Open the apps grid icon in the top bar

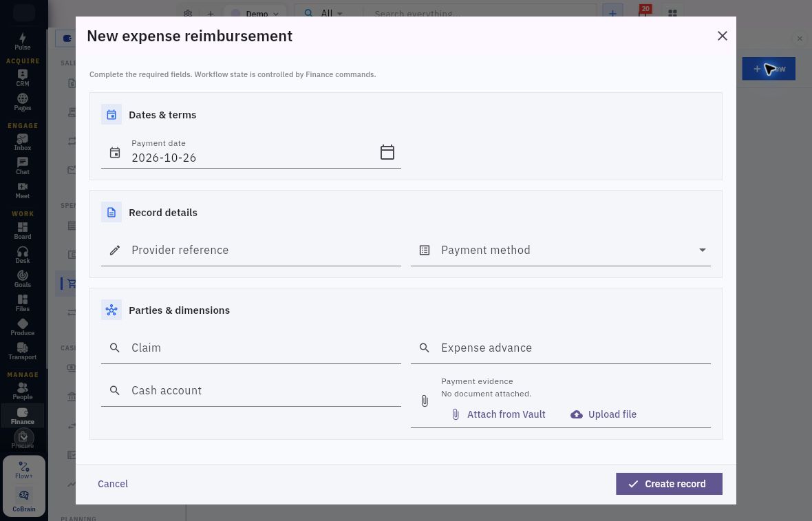[672, 13]
